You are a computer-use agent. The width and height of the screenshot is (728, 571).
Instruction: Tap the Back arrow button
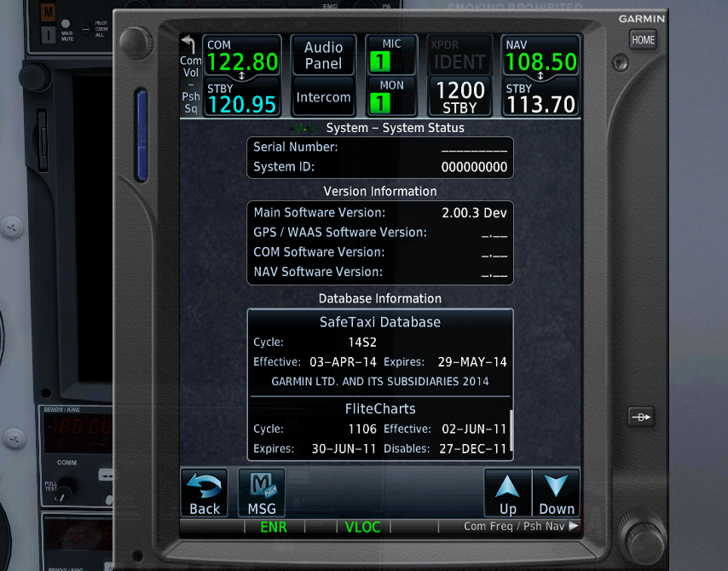(x=205, y=493)
